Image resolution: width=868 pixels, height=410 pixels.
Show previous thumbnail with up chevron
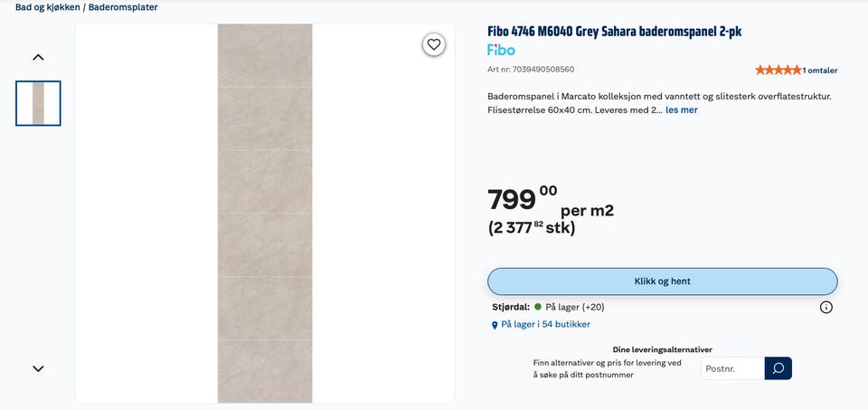click(x=38, y=57)
